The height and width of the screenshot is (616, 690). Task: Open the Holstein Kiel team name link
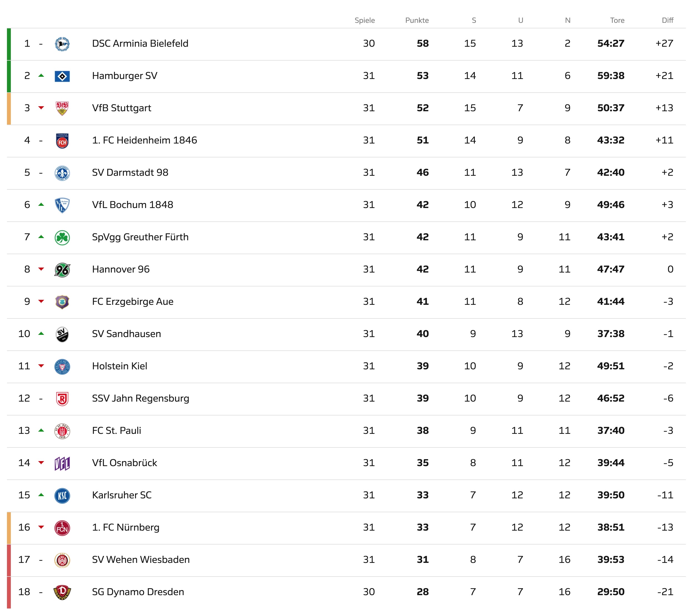(x=120, y=366)
